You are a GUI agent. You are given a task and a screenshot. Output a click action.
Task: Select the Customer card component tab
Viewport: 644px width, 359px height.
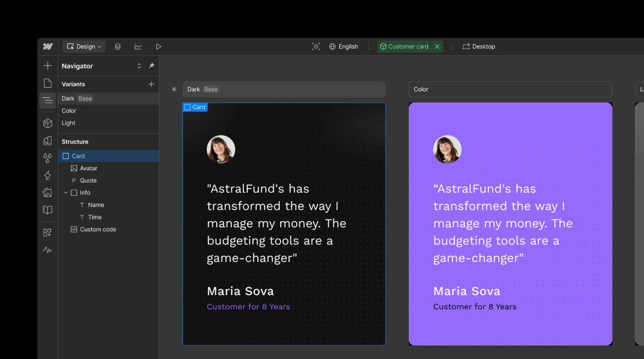tap(404, 47)
